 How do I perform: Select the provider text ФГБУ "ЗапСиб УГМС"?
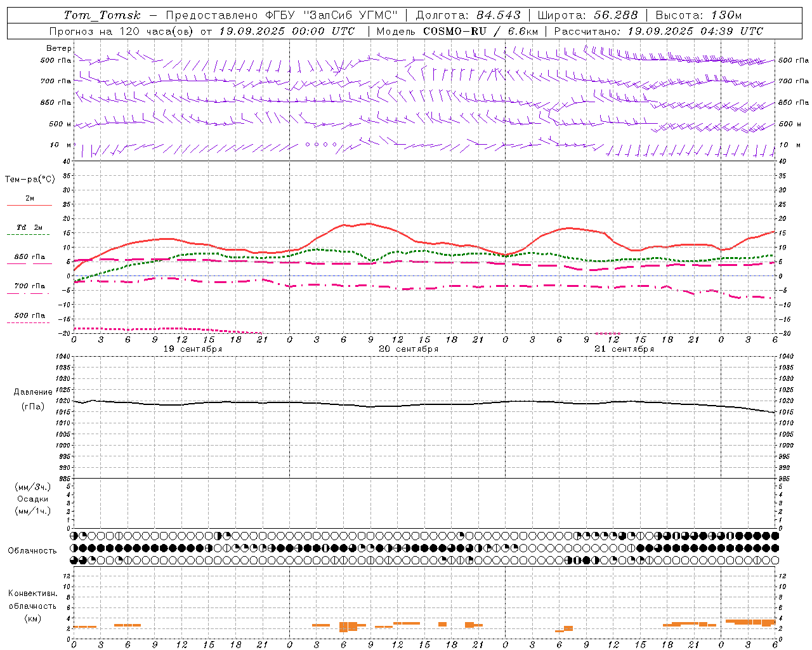tap(333, 15)
